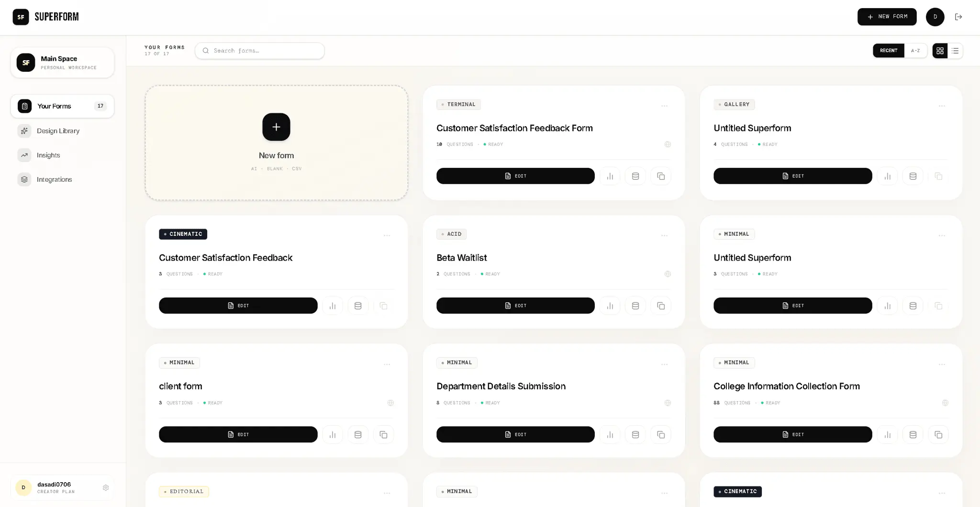Click the Department Details Submission title
Viewport: 980px width, 507px height.
pos(501,386)
